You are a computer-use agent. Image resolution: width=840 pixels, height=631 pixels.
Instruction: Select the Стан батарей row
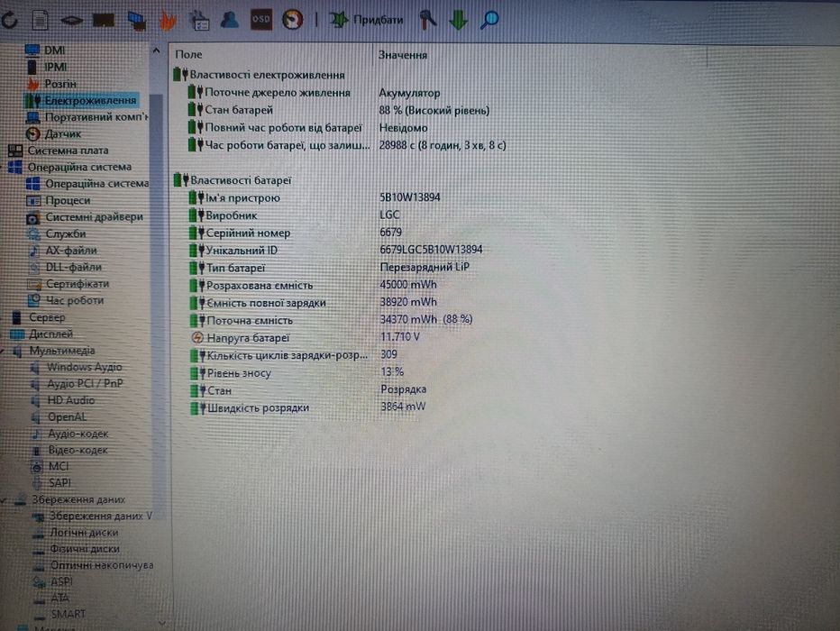tap(339, 110)
